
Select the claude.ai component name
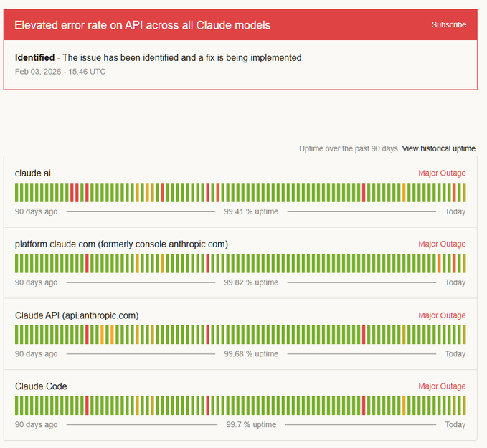33,173
